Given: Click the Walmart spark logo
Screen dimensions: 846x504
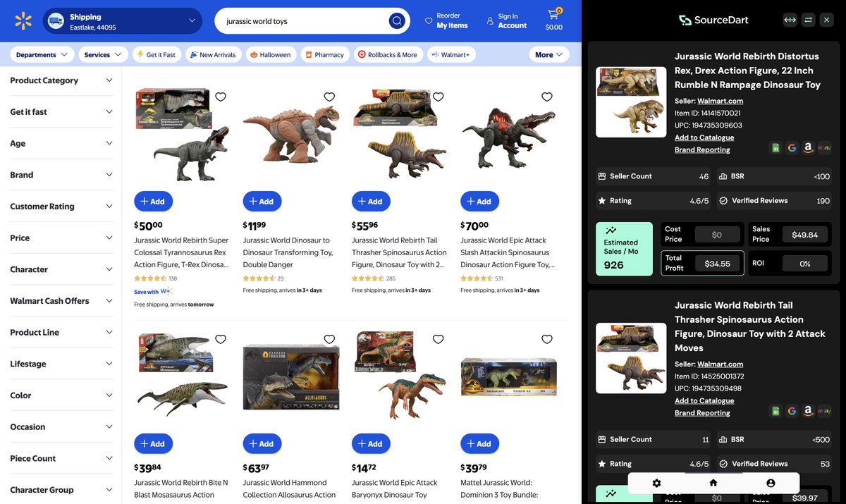Looking at the screenshot, I should (23, 21).
